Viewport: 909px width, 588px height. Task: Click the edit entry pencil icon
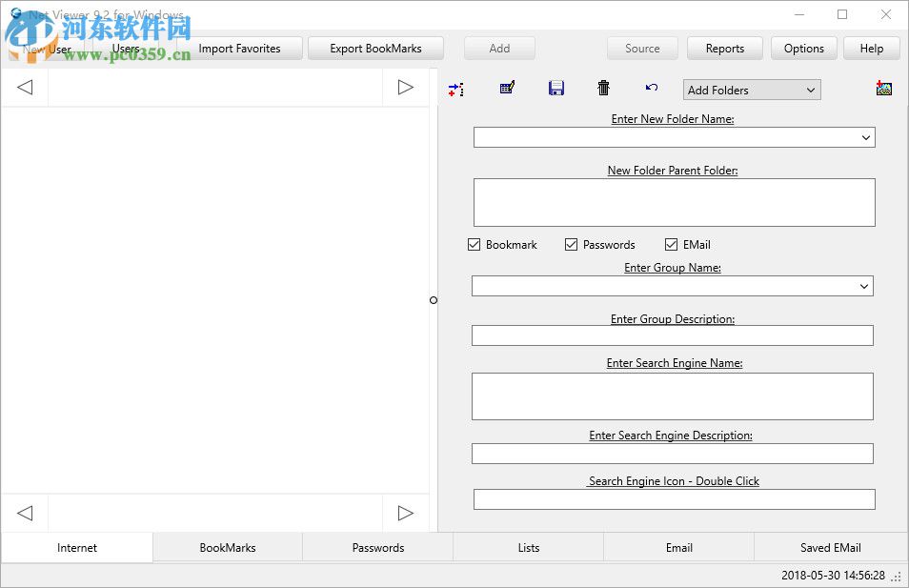[x=507, y=88]
